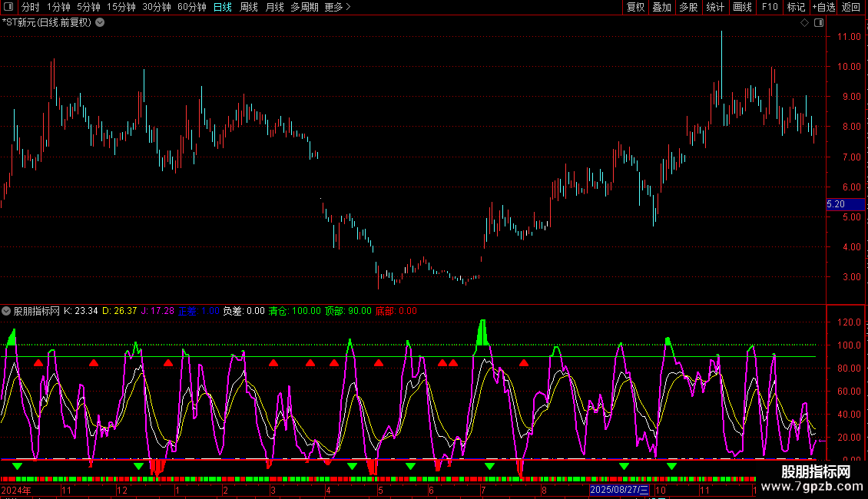
Task: Expand the *ST新元 chart title dropdown
Action: (x=100, y=23)
